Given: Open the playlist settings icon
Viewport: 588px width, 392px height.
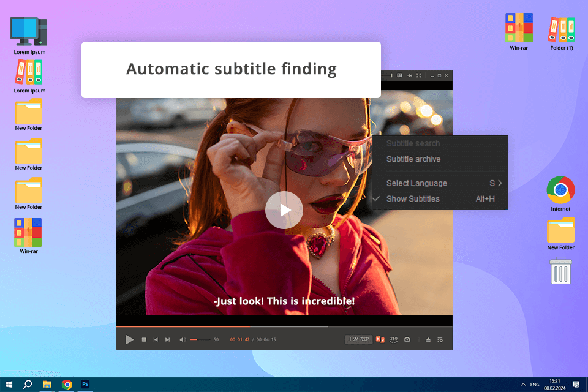Looking at the screenshot, I should [440, 340].
